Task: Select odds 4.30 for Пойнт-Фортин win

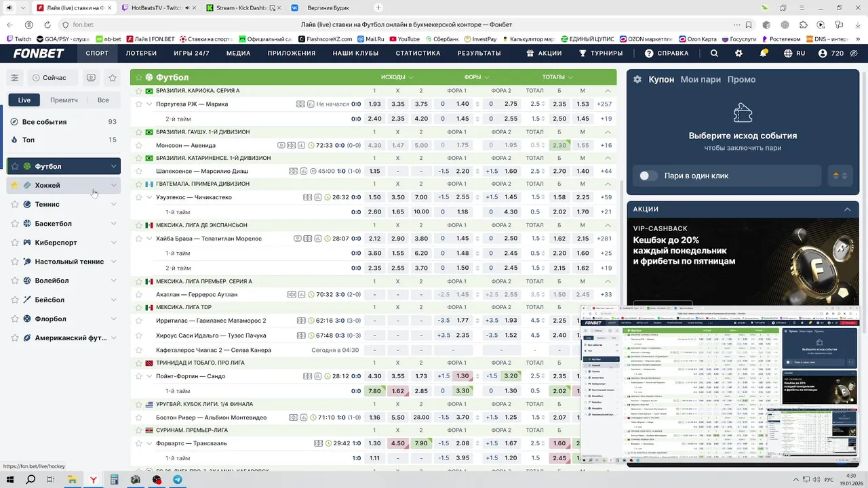Action: click(374, 376)
